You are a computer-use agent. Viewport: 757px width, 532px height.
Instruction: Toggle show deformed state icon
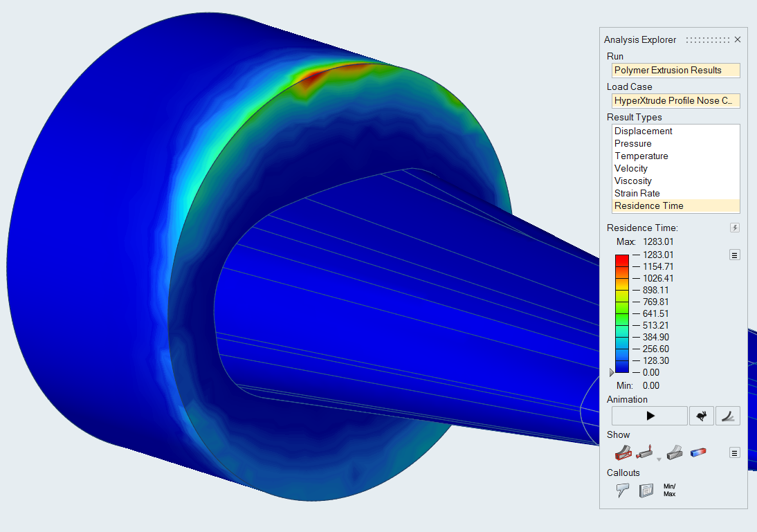pos(675,453)
